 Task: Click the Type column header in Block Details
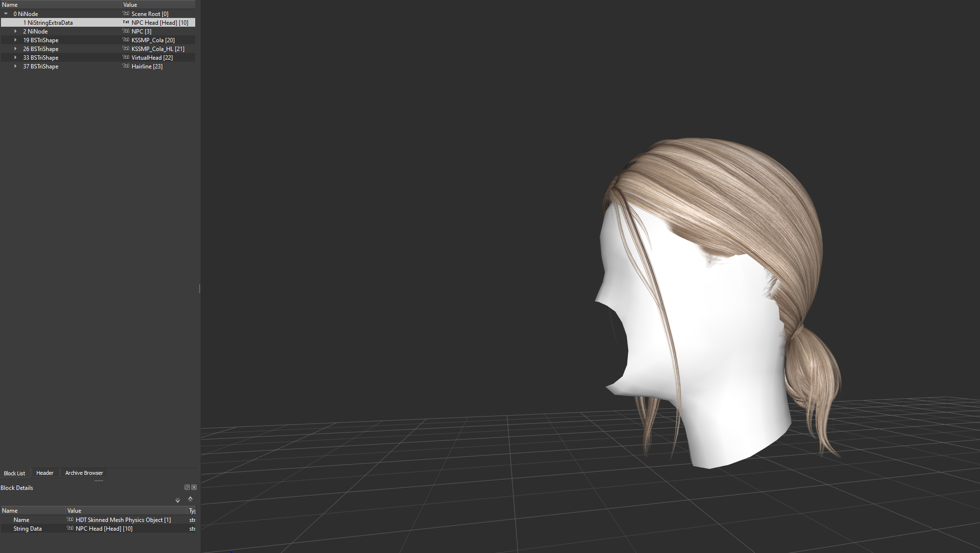pos(192,511)
